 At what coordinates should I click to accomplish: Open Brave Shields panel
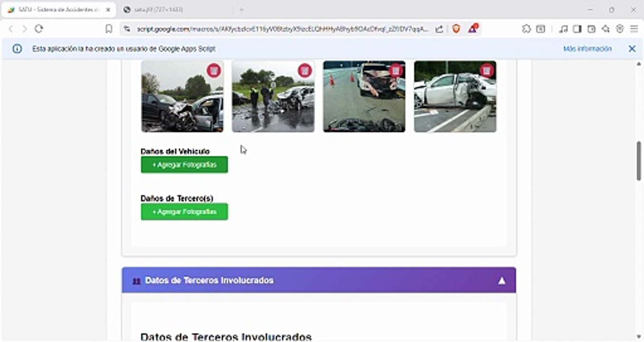(x=456, y=29)
